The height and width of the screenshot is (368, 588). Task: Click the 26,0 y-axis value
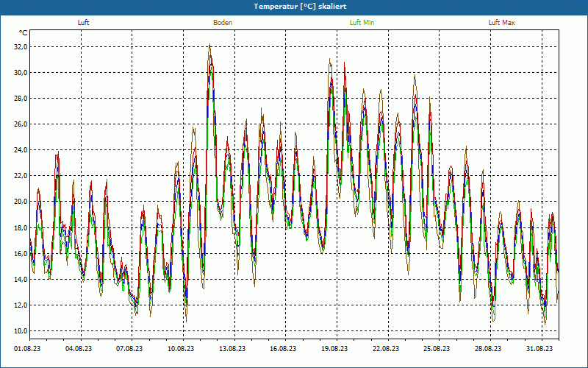click(x=21, y=124)
